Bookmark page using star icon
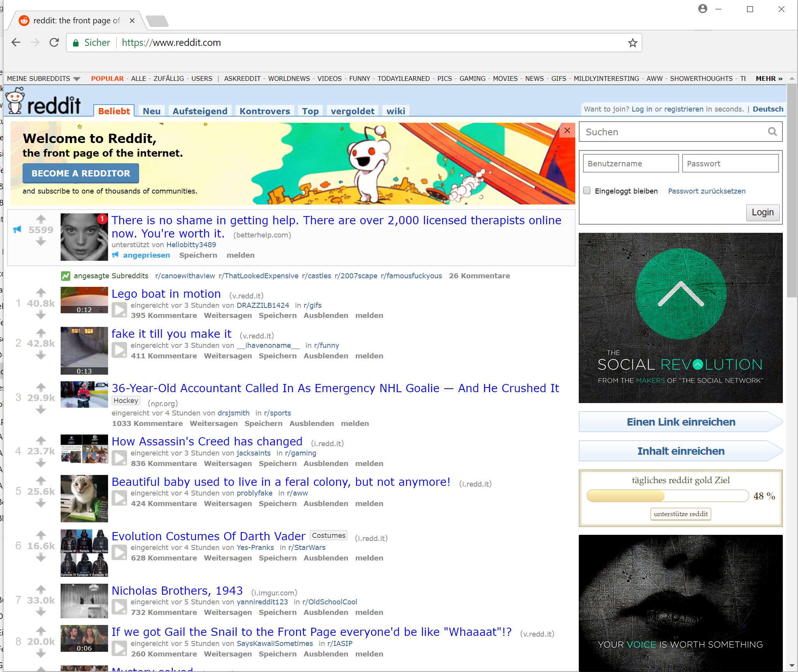Screen dimensions: 798x672 pos(632,43)
